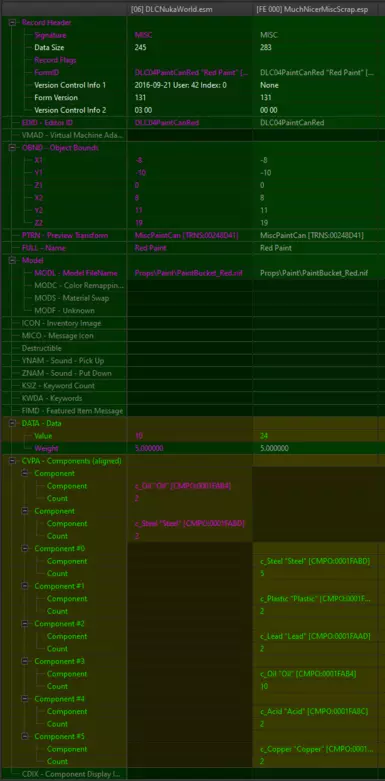The image size is (385, 781).
Task: Collapse the Model node
Action: click(11, 260)
